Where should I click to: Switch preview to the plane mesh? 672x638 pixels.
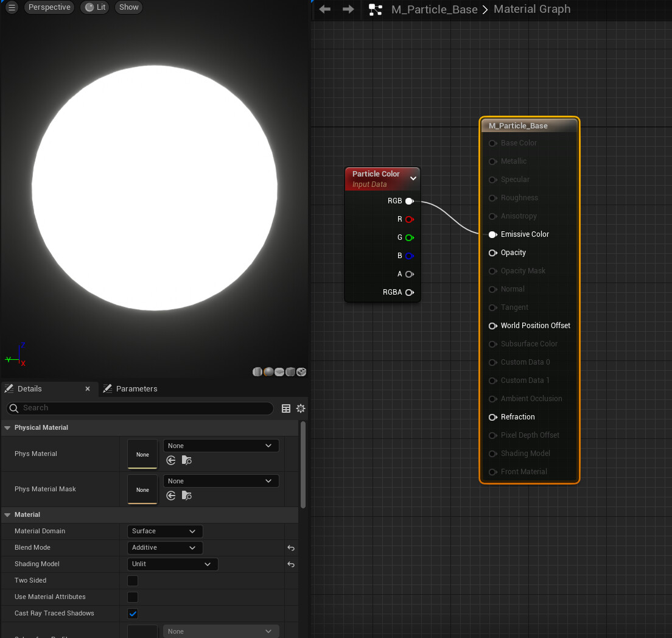(279, 372)
